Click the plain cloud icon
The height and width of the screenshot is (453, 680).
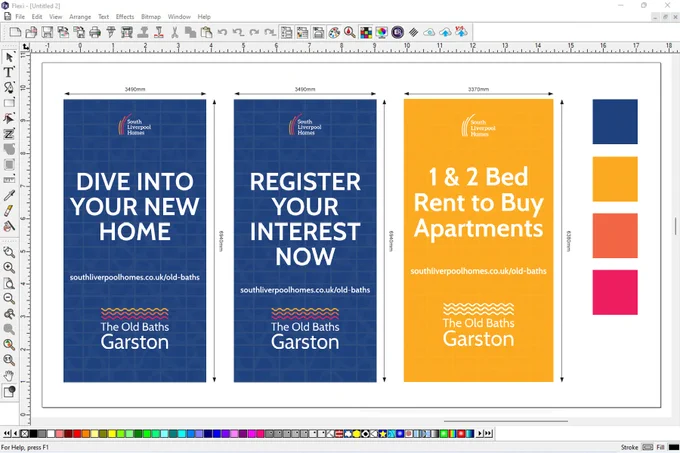(x=429, y=32)
